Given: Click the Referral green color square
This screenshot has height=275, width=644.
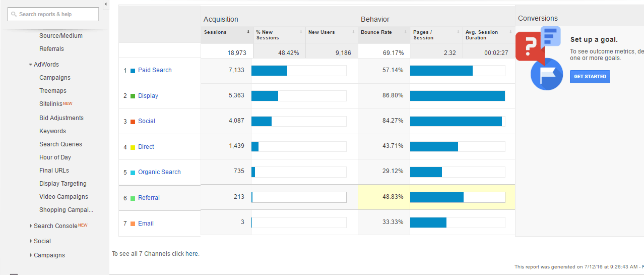Looking at the screenshot, I should (133, 198).
